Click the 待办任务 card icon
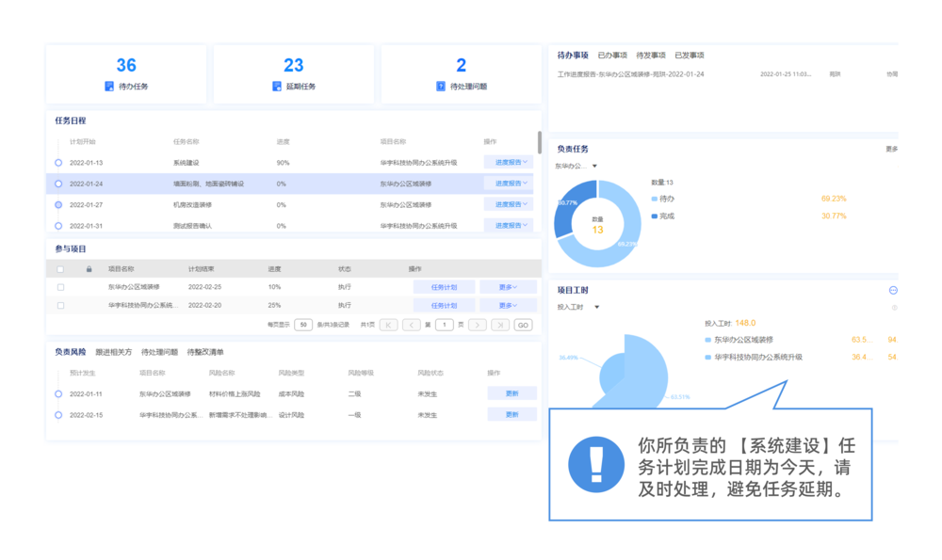 click(x=109, y=87)
